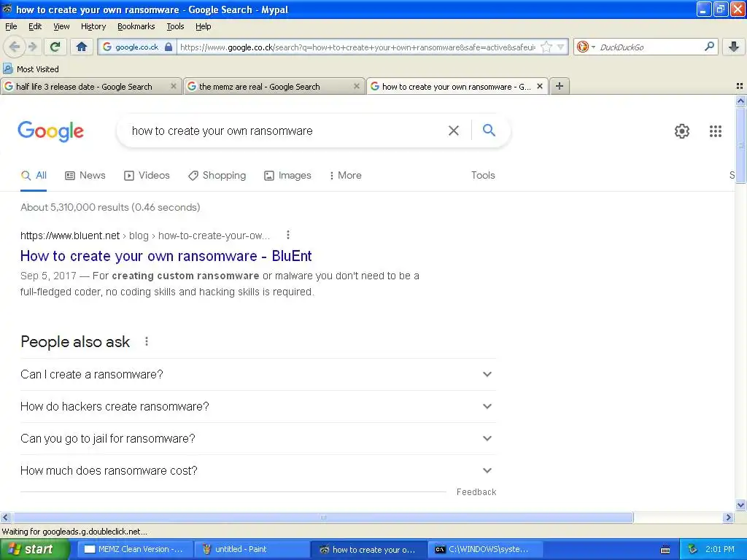Screen dimensions: 747x560
Task: Open How to create your own ransomware - BluEnt link
Action: click(166, 256)
